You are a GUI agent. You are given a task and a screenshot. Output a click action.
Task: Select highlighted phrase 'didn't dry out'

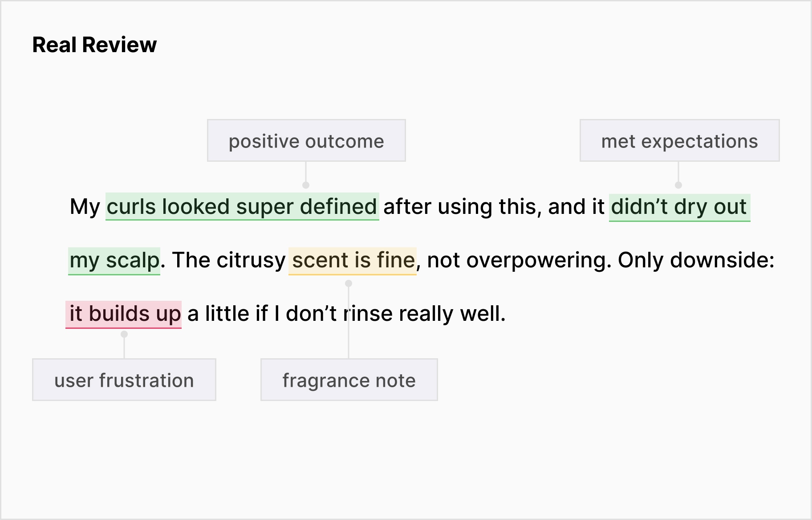[679, 207]
